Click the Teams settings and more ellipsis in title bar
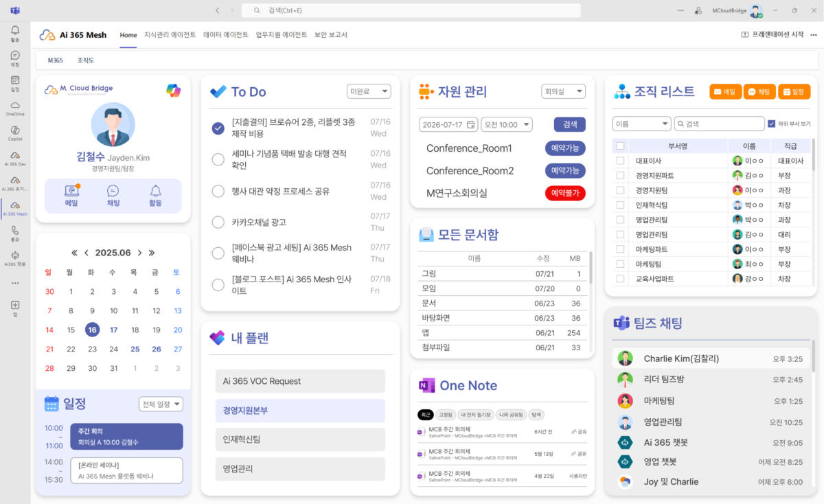The width and height of the screenshot is (824, 504). tap(680, 10)
